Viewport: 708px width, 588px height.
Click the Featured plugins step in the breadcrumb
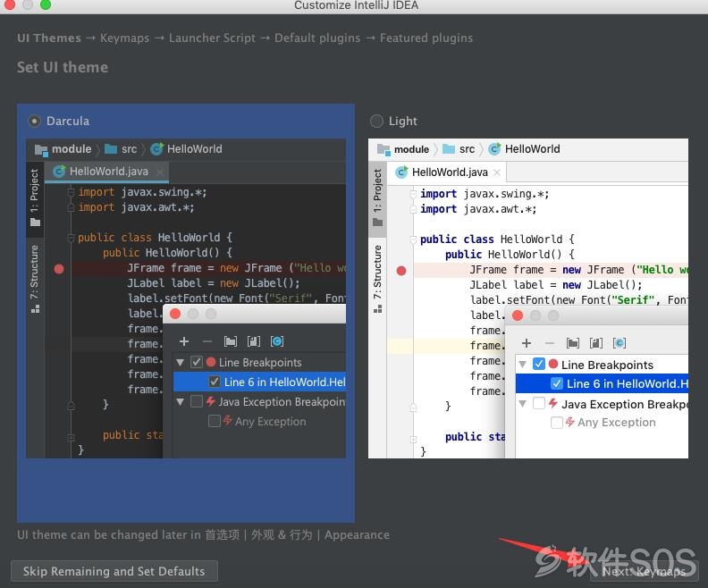tap(426, 38)
